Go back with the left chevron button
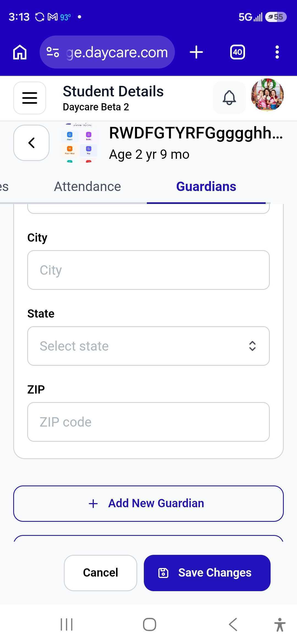The height and width of the screenshot is (644, 297). pyautogui.click(x=31, y=143)
